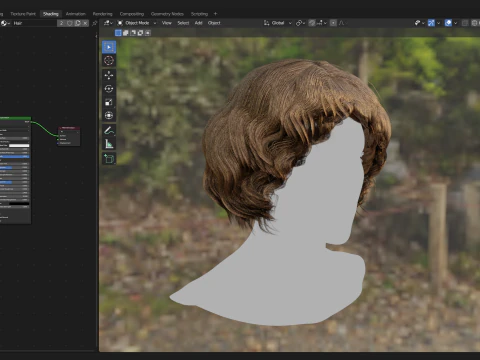Switch to the Compositing workspace tab
The image size is (480, 360).
click(x=132, y=14)
